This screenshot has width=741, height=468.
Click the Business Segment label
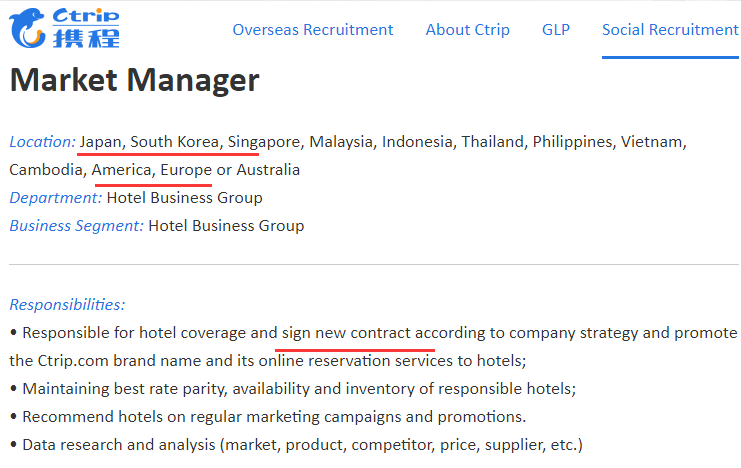coord(76,225)
